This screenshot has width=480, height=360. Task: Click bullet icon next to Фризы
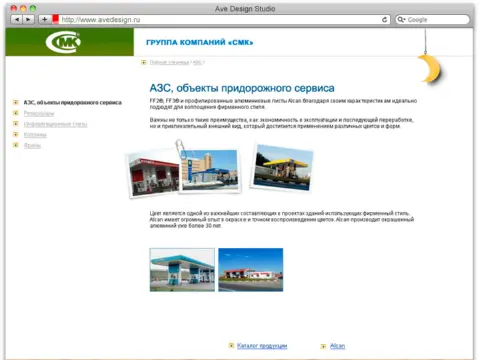click(16, 145)
